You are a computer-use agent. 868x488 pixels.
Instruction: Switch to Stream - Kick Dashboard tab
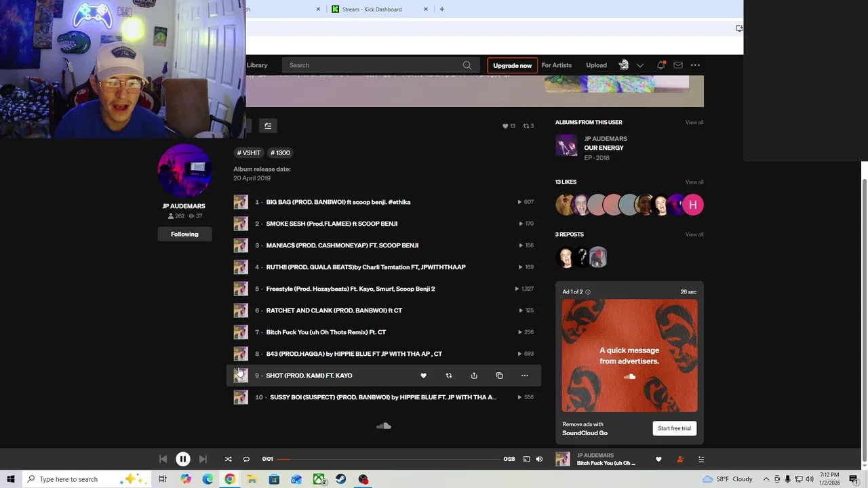pyautogui.click(x=372, y=9)
